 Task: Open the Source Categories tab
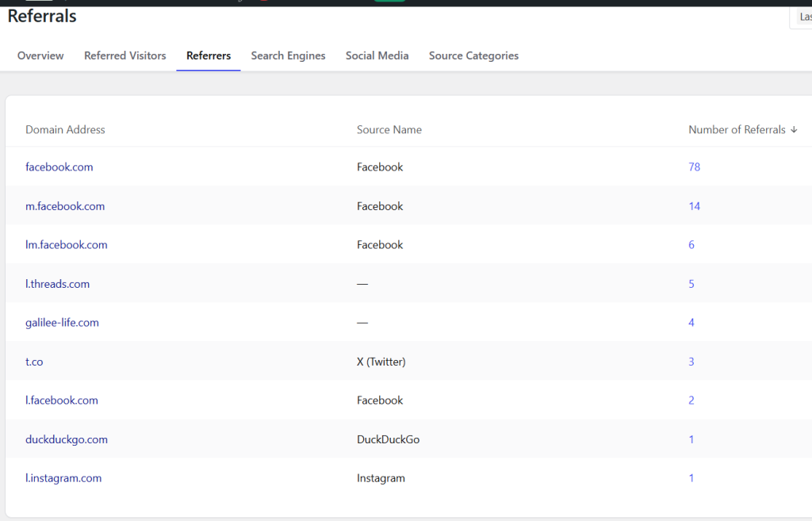tap(473, 56)
